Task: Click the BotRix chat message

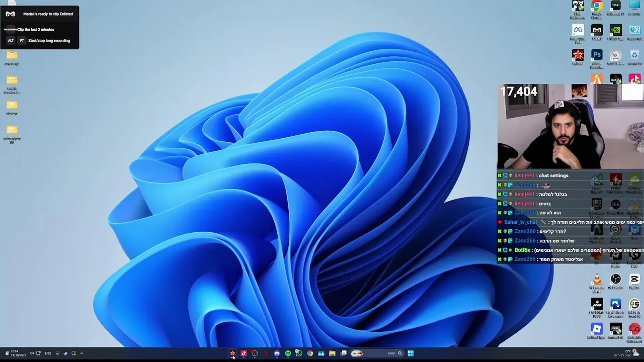Action: [x=571, y=250]
